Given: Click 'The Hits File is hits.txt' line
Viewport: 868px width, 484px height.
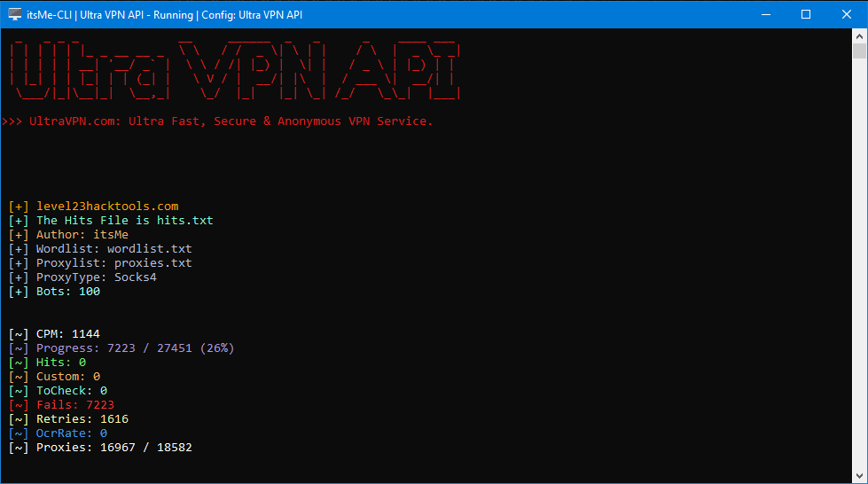Looking at the screenshot, I should click(x=111, y=221).
